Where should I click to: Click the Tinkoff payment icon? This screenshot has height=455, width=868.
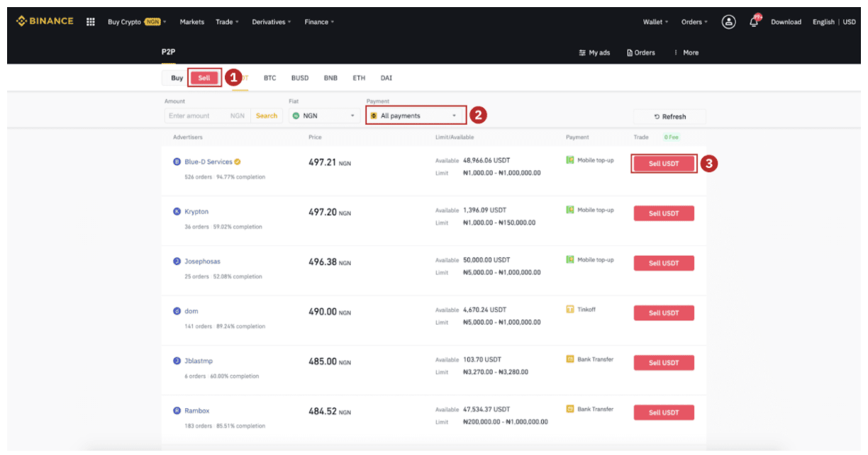[x=570, y=309]
